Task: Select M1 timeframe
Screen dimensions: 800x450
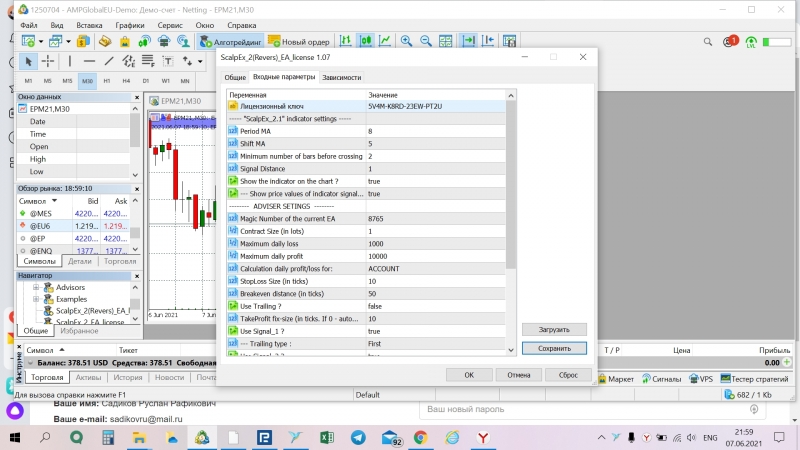Action: pos(28,81)
